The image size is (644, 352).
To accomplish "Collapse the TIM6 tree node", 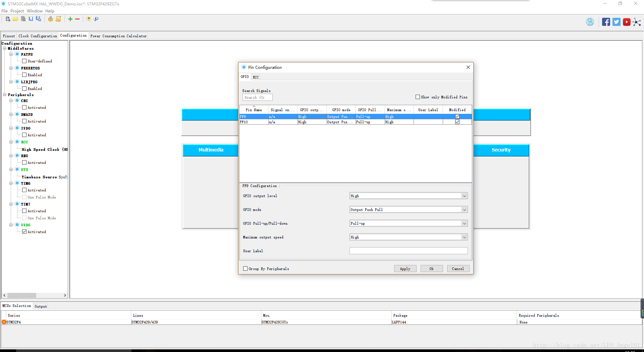I will pyautogui.click(x=11, y=183).
